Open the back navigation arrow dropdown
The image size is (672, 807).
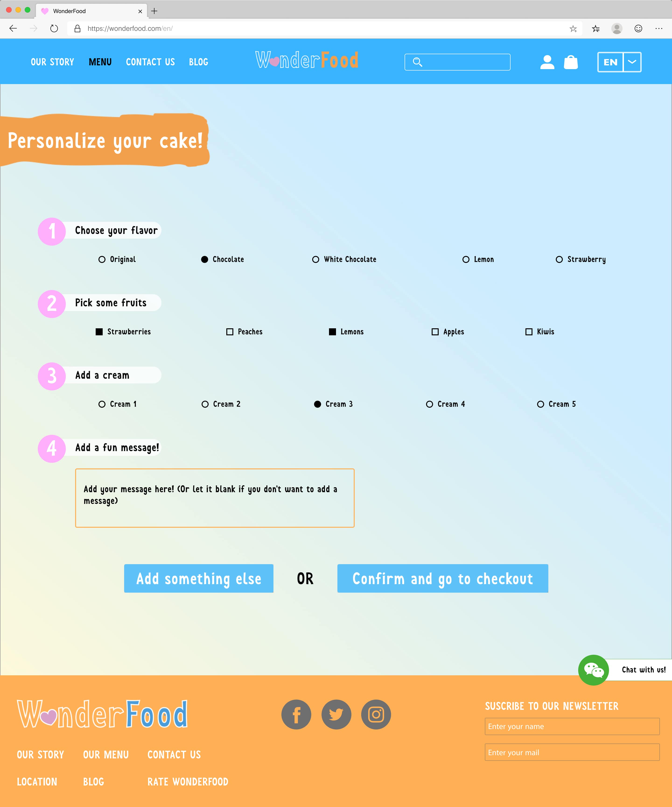[13, 28]
